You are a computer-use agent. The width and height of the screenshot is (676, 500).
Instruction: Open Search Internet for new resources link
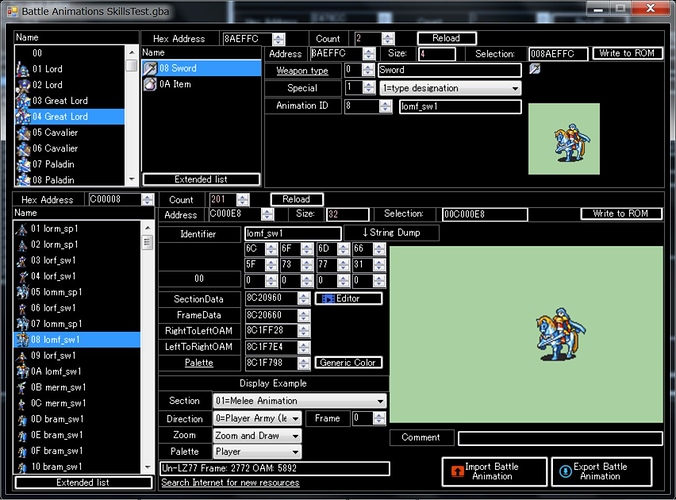[x=230, y=483]
